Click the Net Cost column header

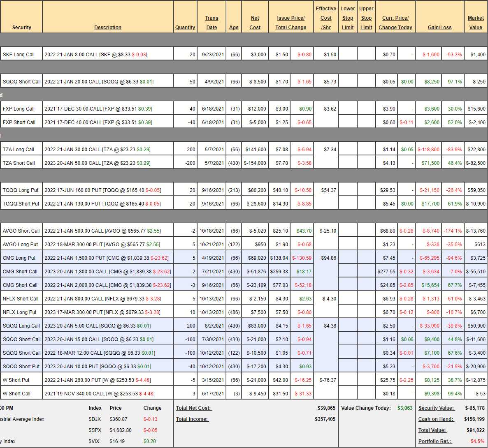coord(255,23)
